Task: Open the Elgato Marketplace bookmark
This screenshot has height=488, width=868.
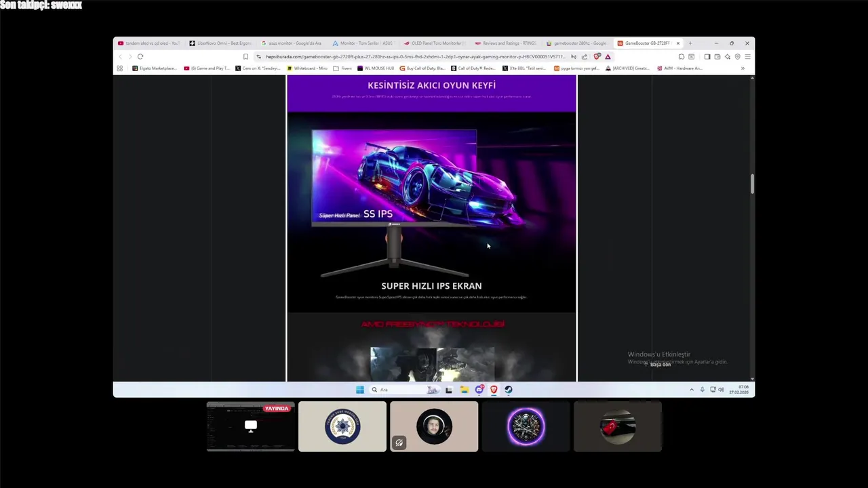Action: tap(155, 68)
